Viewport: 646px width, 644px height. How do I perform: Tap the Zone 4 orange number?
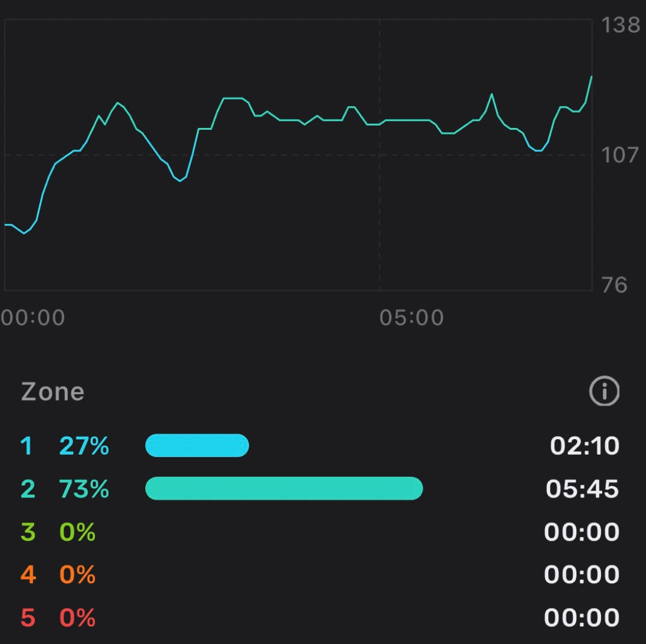[x=28, y=575]
